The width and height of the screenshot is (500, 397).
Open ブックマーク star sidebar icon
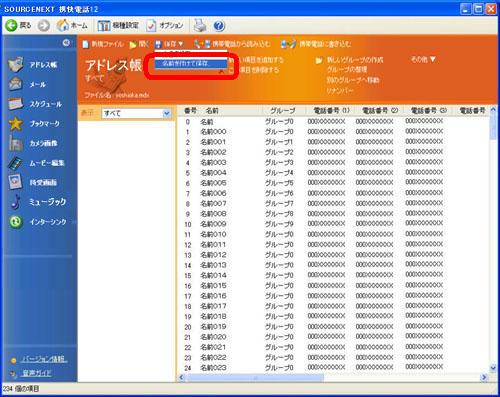16,124
